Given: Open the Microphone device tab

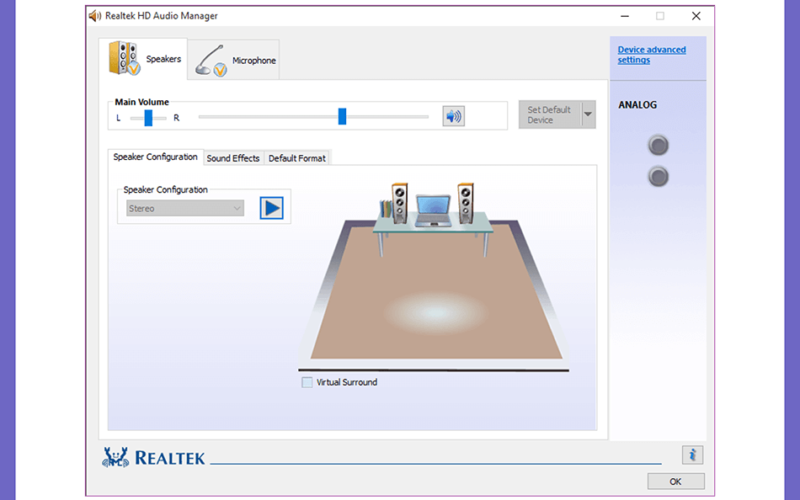Looking at the screenshot, I should 234,60.
